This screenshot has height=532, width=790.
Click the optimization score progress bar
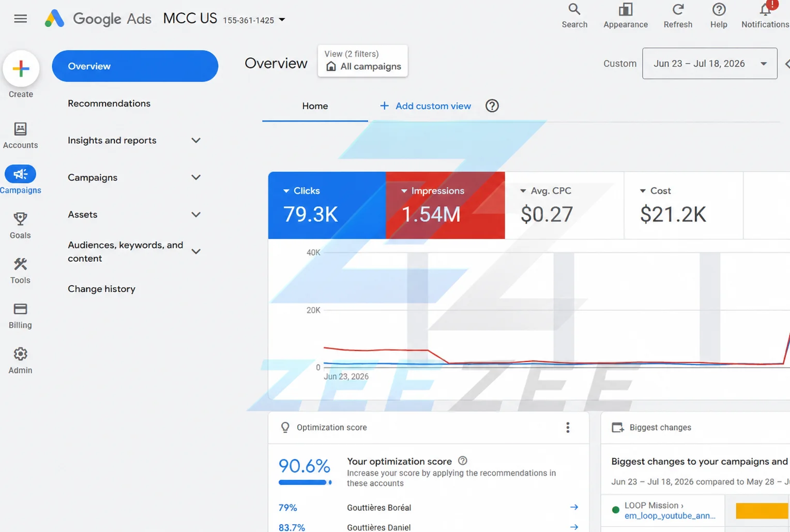(305, 482)
